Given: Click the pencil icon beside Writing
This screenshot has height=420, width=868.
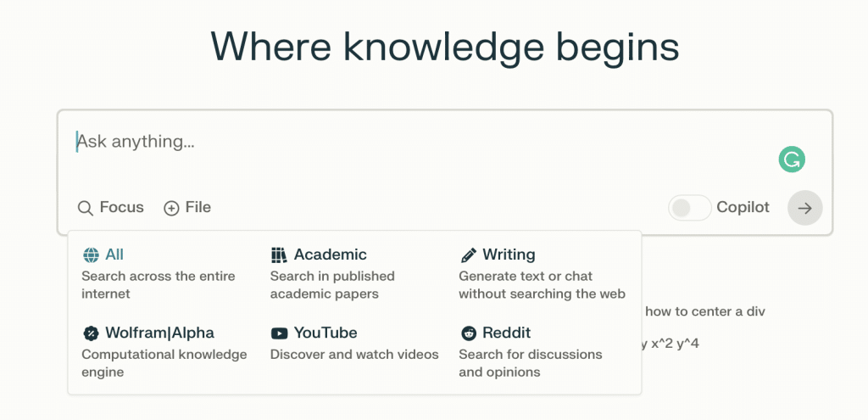Looking at the screenshot, I should [468, 255].
